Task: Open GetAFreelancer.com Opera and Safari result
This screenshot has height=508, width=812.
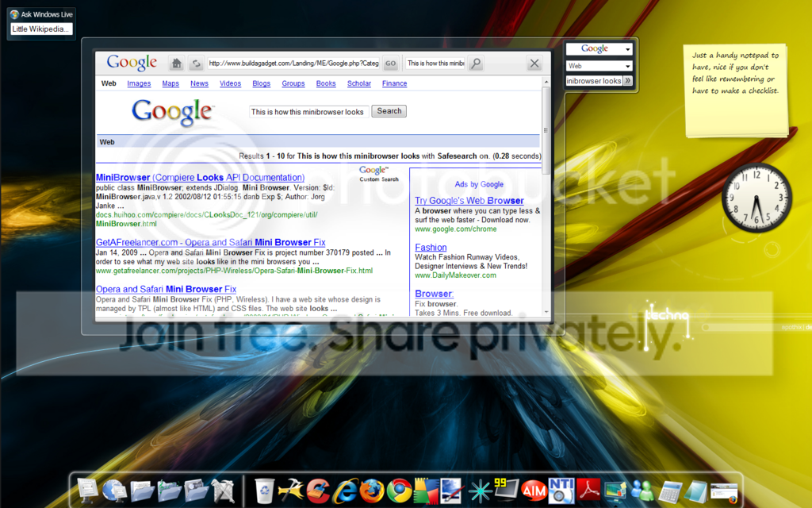Action: pyautogui.click(x=211, y=242)
